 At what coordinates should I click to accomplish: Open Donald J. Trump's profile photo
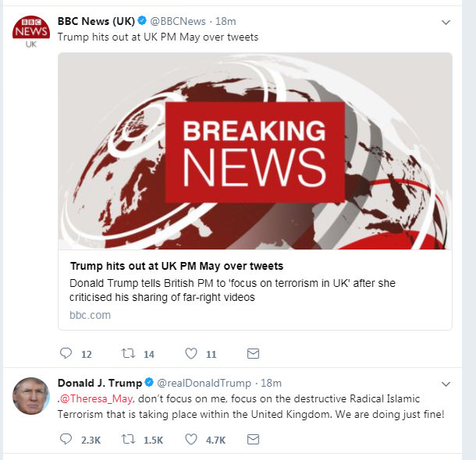31,396
